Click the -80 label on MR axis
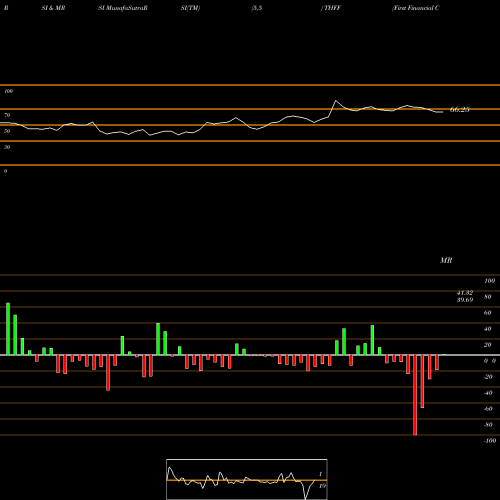Image resolution: width=500 pixels, height=500 pixels. pyautogui.click(x=488, y=425)
